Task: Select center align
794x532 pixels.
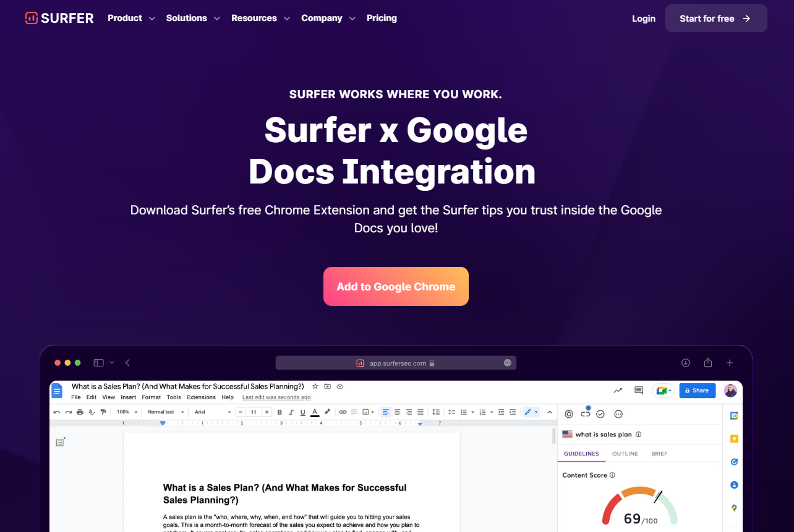Action: tap(397, 412)
